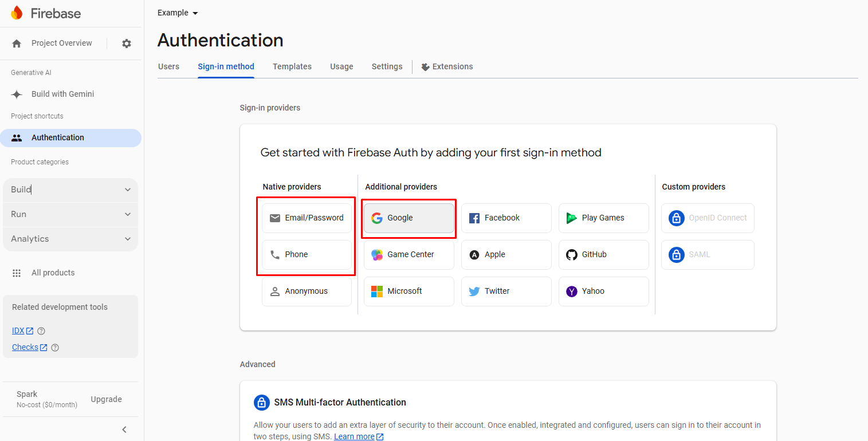The image size is (868, 441).
Task: Click the Build with Gemini sparkle icon
Action: click(x=17, y=94)
